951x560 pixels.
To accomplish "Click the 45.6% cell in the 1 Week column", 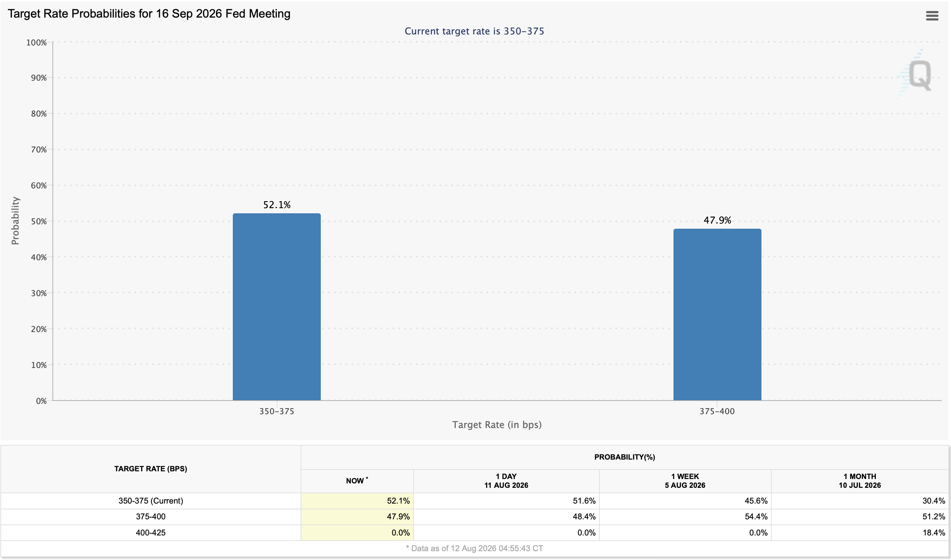I will pos(685,501).
